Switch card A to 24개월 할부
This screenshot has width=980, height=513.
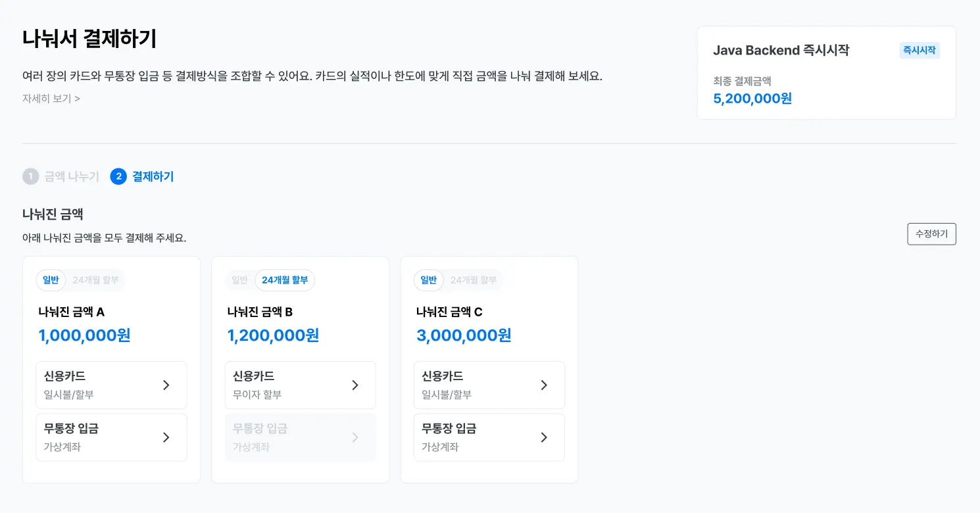(x=96, y=280)
